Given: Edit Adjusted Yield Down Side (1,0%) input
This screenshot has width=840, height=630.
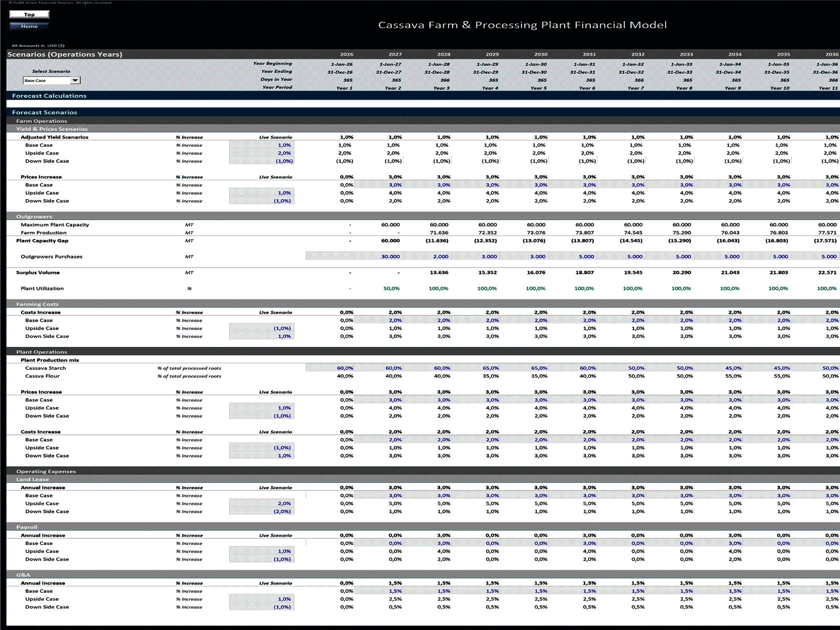Looking at the screenshot, I should 262,161.
